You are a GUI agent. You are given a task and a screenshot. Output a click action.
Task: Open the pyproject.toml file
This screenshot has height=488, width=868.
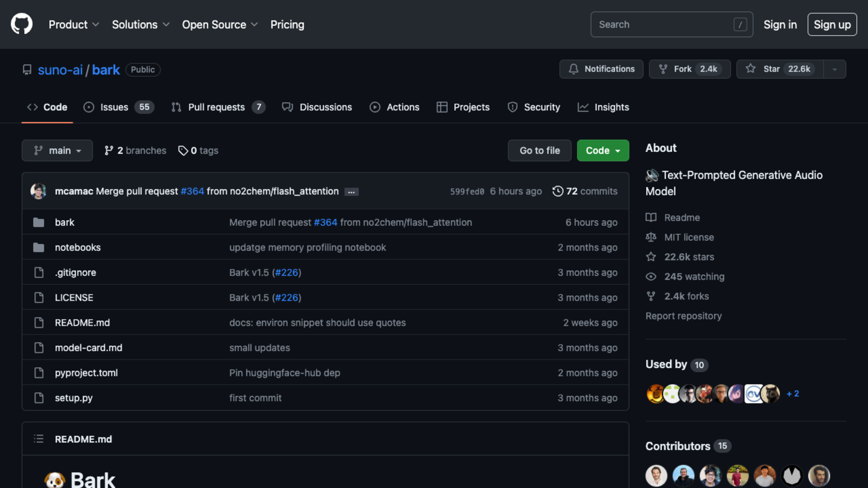tap(86, 373)
